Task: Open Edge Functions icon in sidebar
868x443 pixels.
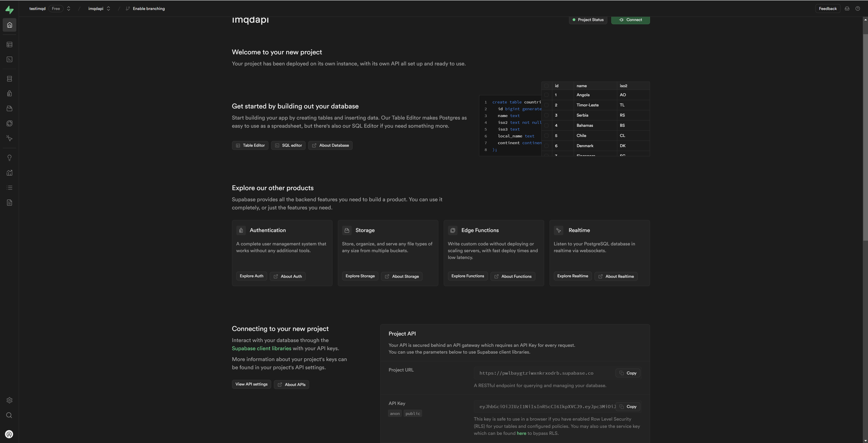Action: click(x=9, y=123)
